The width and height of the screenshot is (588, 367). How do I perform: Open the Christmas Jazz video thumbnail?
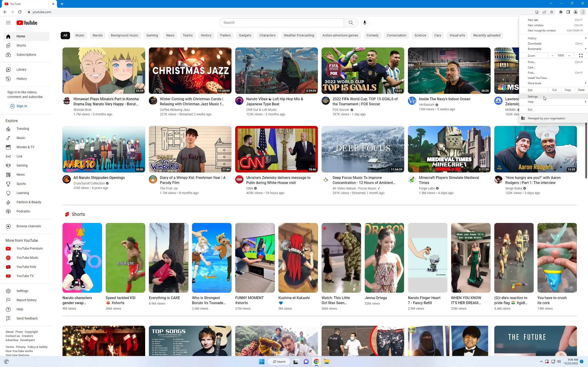tap(190, 71)
